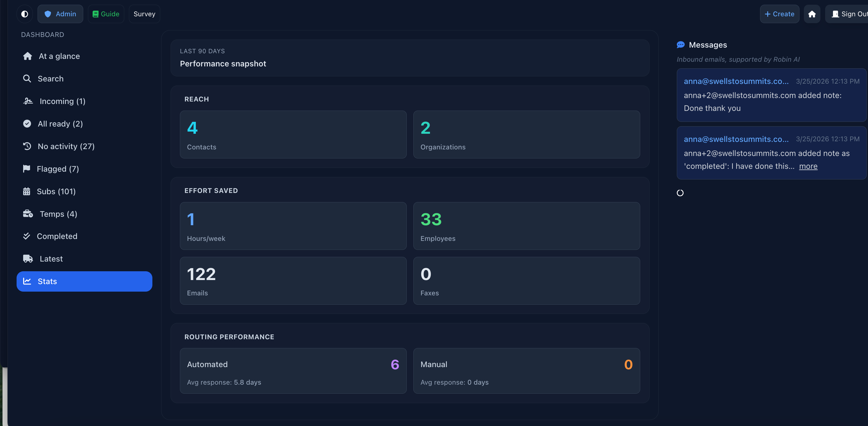Screen dimensions: 868x426
Task: Click the Create button
Action: point(779,14)
